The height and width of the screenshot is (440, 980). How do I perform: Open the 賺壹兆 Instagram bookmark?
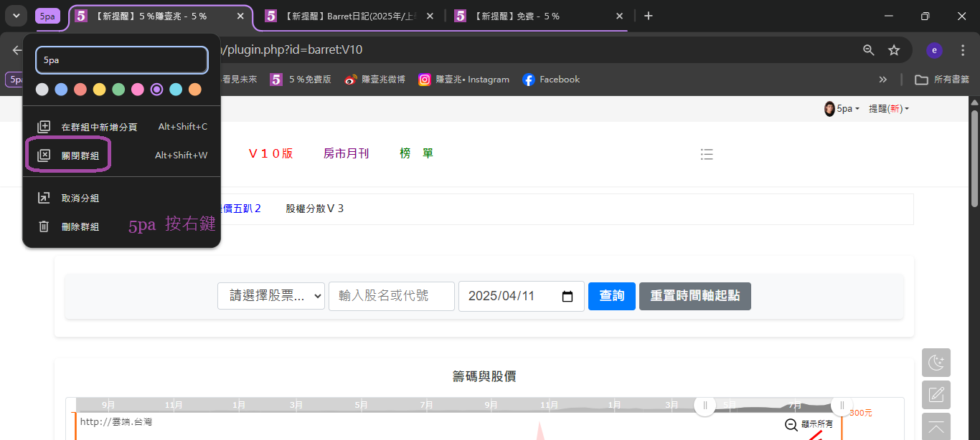tap(464, 80)
